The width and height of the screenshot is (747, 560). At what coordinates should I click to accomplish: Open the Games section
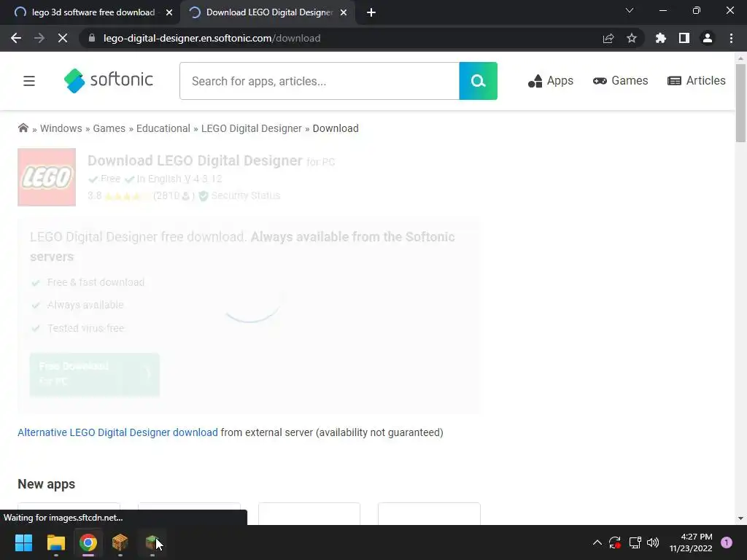tap(620, 81)
